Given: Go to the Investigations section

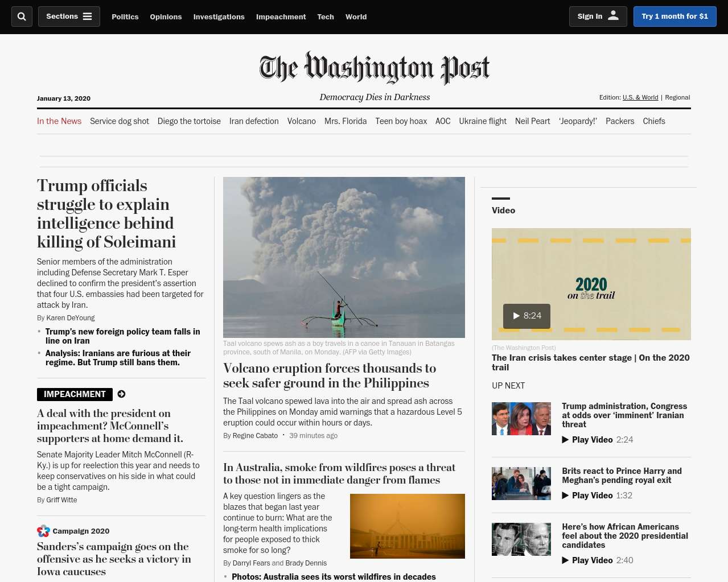Looking at the screenshot, I should point(219,16).
